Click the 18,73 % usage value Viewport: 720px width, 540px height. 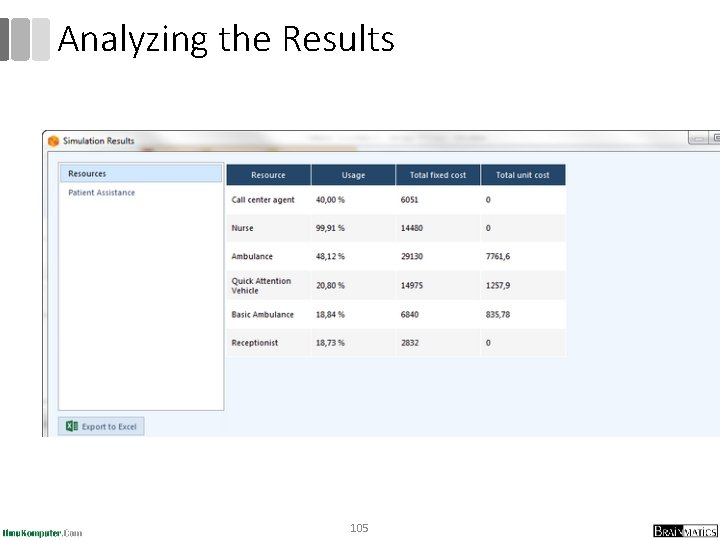(x=330, y=343)
